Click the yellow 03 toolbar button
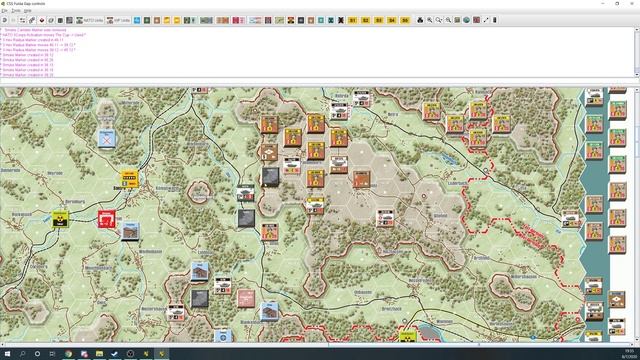 379,20
